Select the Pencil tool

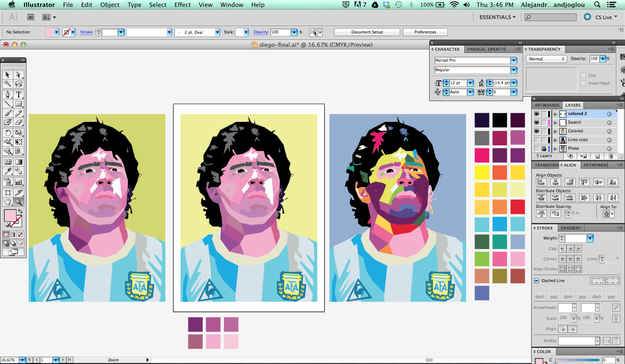[x=18, y=113]
